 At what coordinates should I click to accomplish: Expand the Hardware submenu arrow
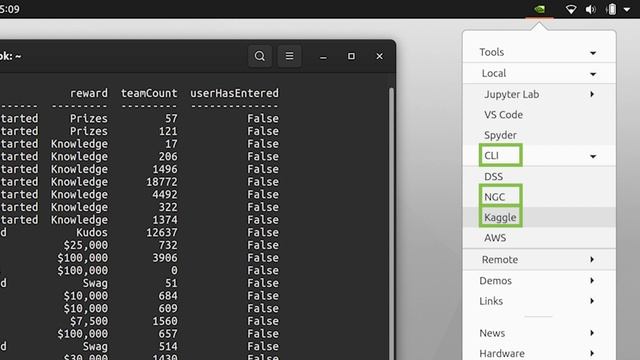tap(592, 353)
